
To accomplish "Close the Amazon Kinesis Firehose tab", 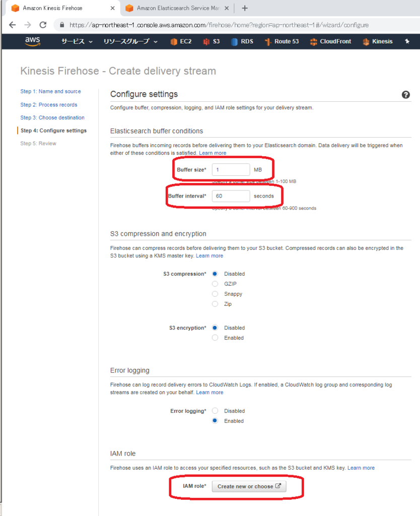I will 112,8.
